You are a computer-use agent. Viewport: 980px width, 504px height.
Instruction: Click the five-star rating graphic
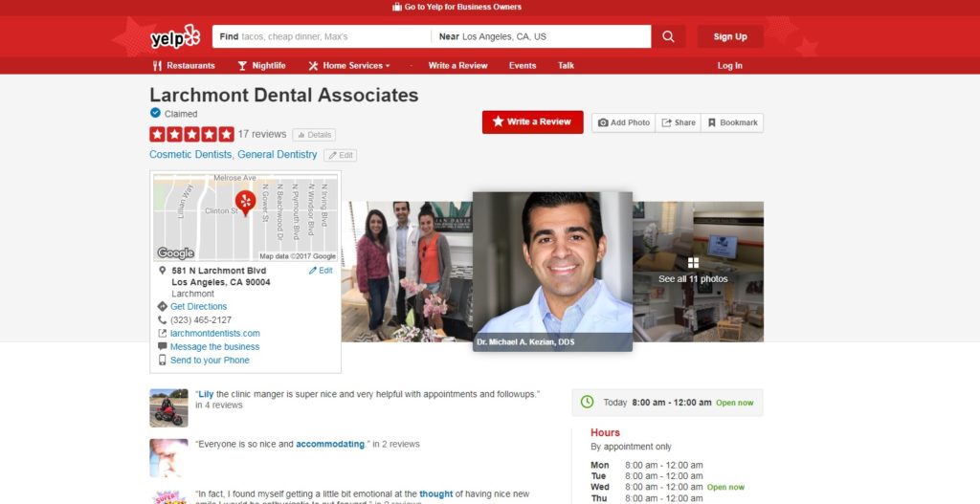191,134
